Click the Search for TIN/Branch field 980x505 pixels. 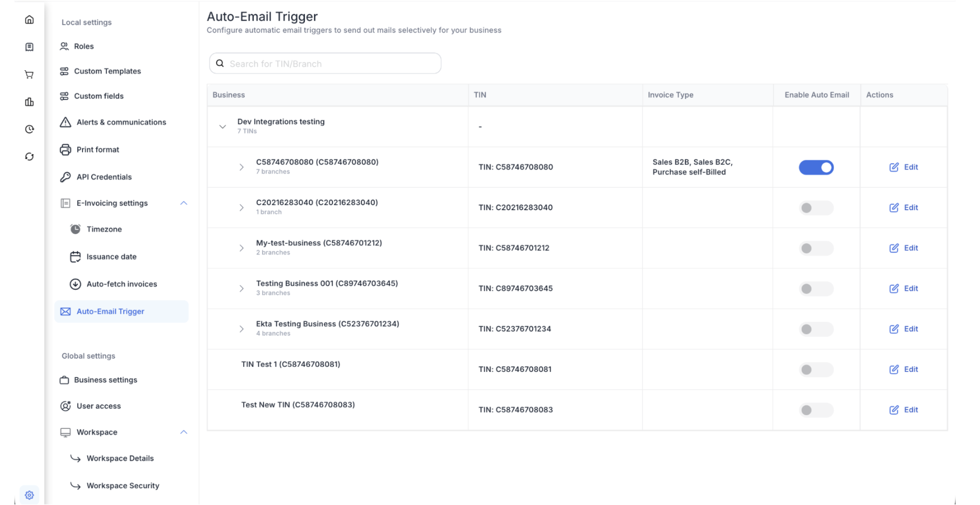coord(332,64)
